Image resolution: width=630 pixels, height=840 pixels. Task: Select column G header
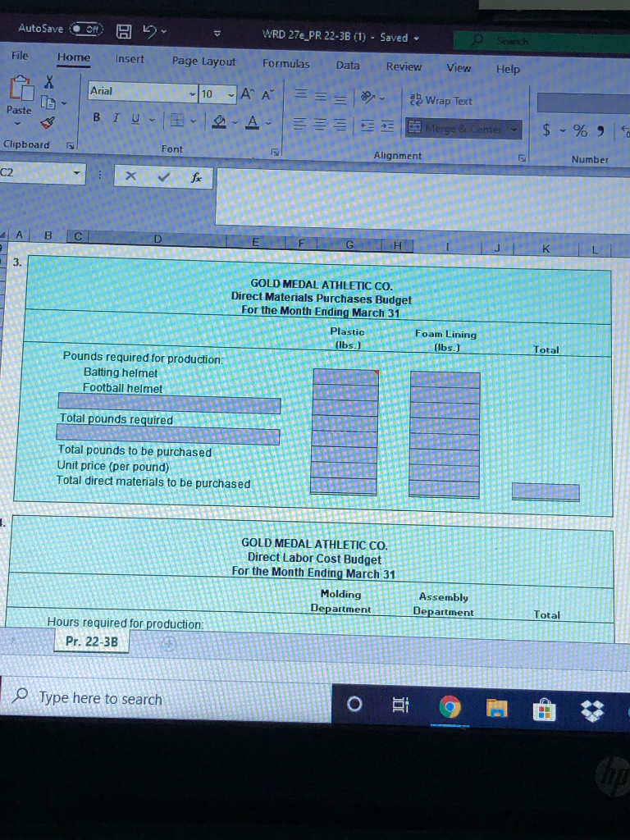[x=349, y=244]
